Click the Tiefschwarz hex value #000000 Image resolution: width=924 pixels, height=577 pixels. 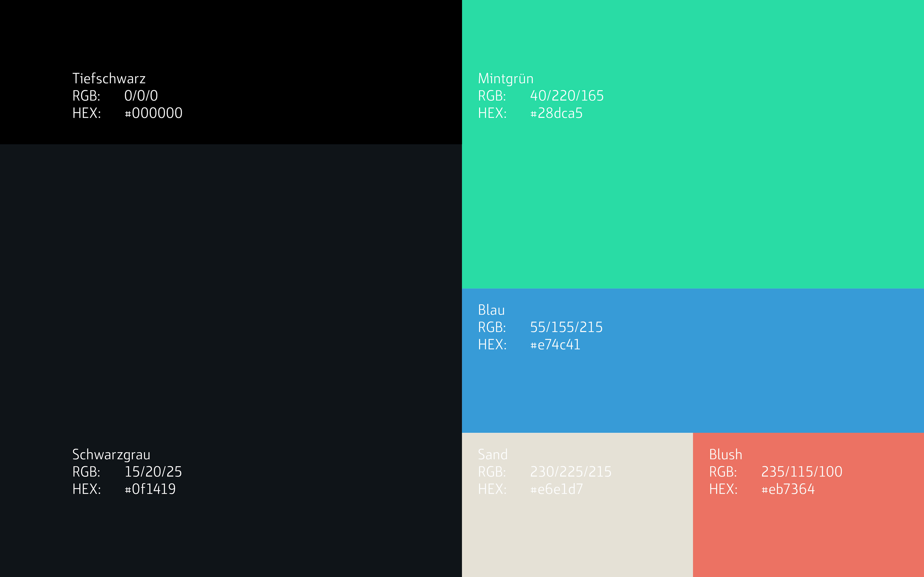tap(154, 113)
